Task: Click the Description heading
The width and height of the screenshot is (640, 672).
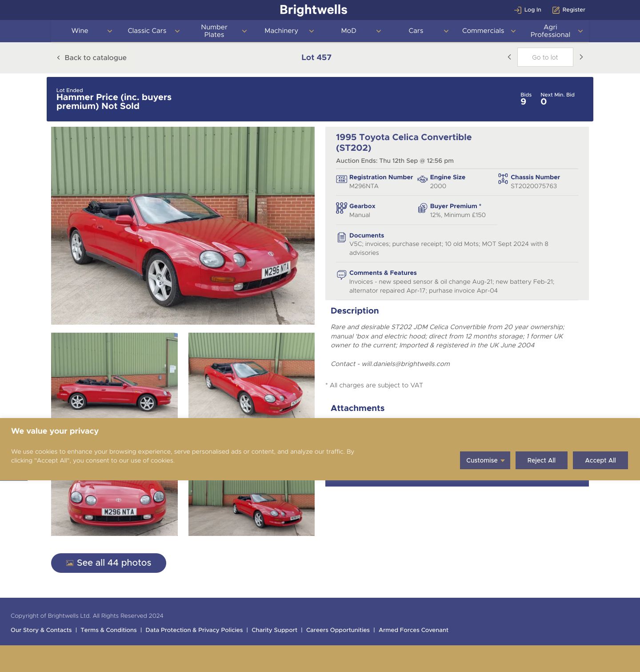Action: click(x=355, y=311)
